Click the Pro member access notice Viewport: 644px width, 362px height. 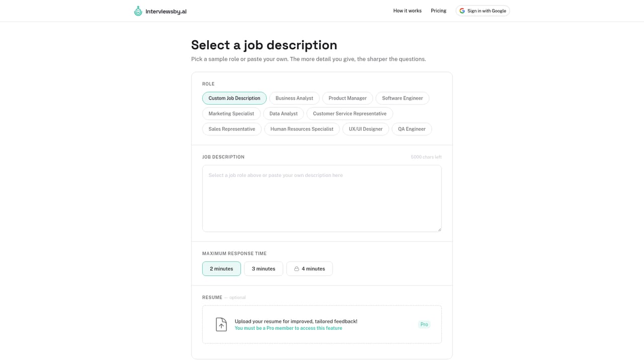coord(288,328)
